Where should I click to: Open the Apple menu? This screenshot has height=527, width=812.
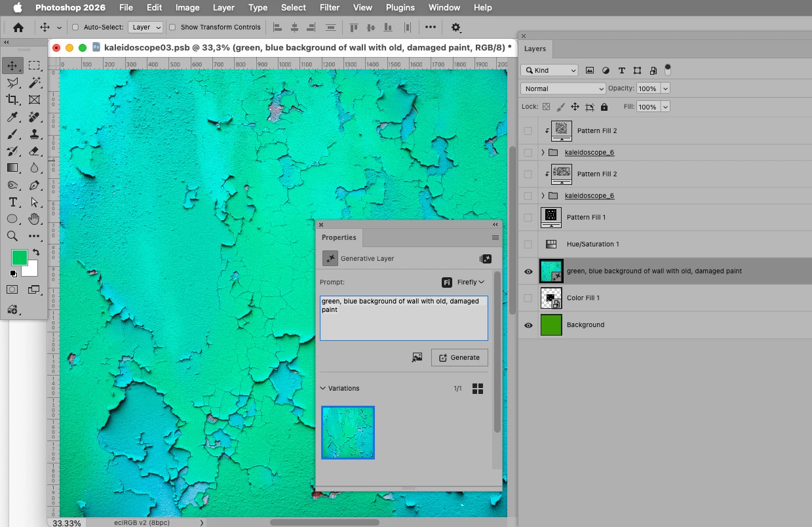pos(18,8)
